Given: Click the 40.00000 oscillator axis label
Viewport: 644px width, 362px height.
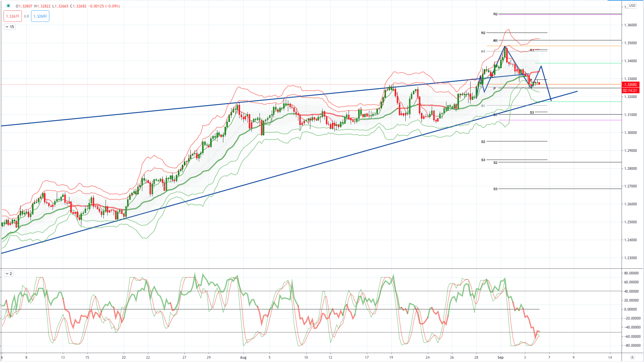Looking at the screenshot, I should pyautogui.click(x=631, y=291).
